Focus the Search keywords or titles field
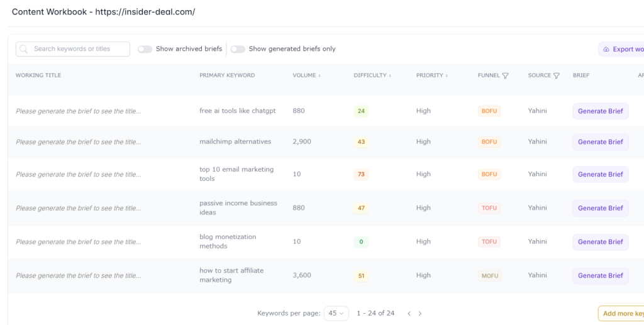Screen dimensions: 644x325 tap(73, 49)
